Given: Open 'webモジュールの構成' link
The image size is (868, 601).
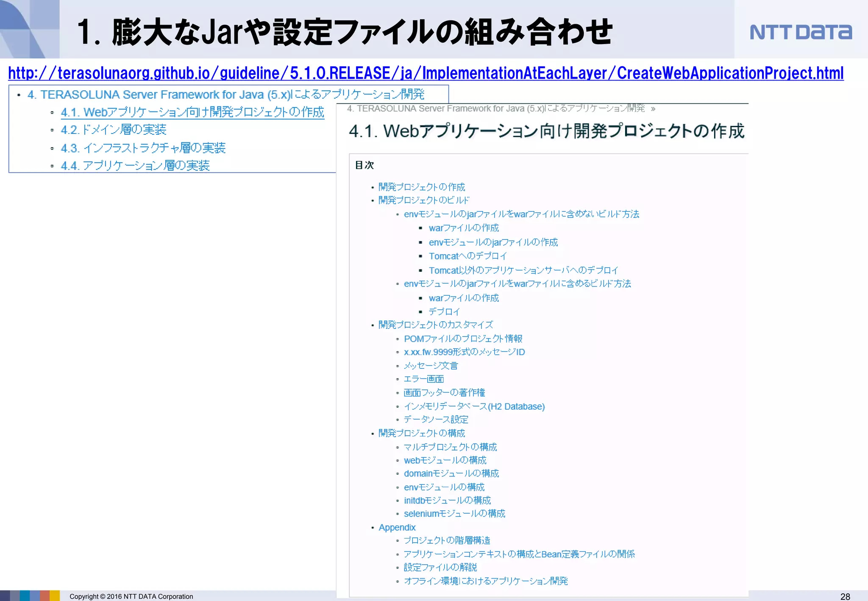Looking at the screenshot, I should (x=445, y=460).
